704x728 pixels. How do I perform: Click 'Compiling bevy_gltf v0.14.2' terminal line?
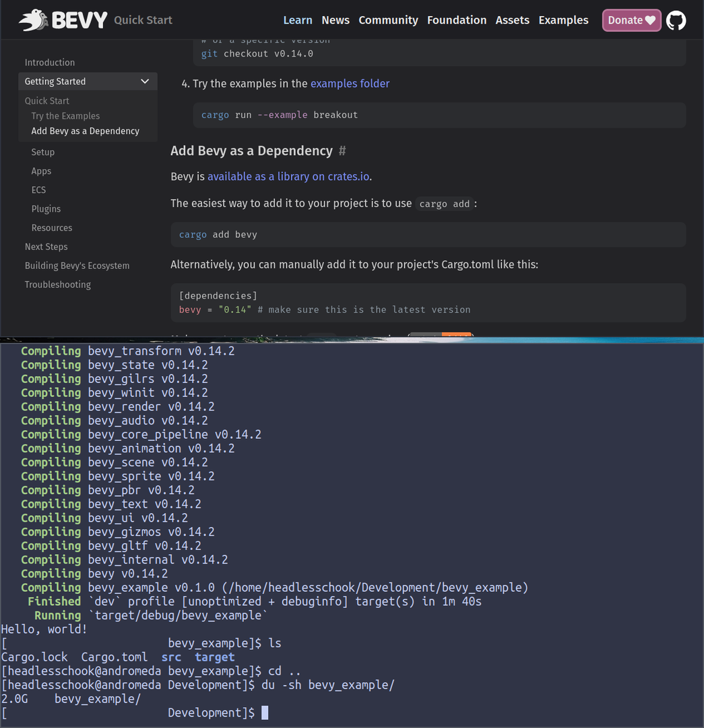point(111,546)
